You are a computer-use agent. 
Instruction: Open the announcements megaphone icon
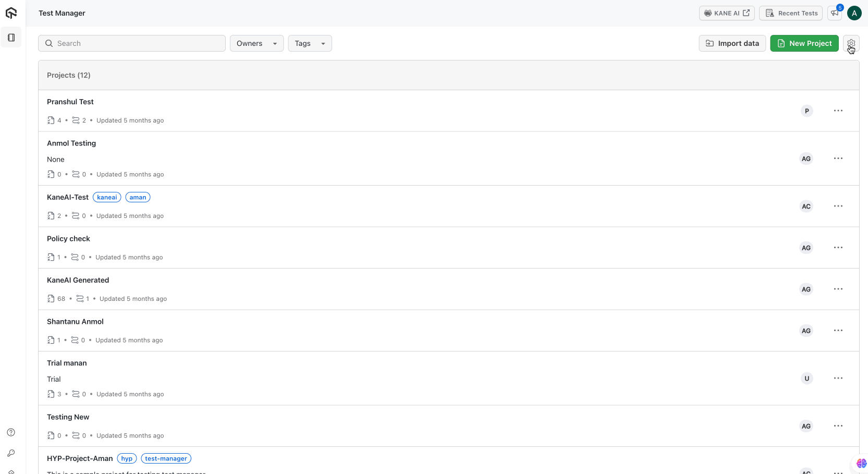pyautogui.click(x=835, y=13)
